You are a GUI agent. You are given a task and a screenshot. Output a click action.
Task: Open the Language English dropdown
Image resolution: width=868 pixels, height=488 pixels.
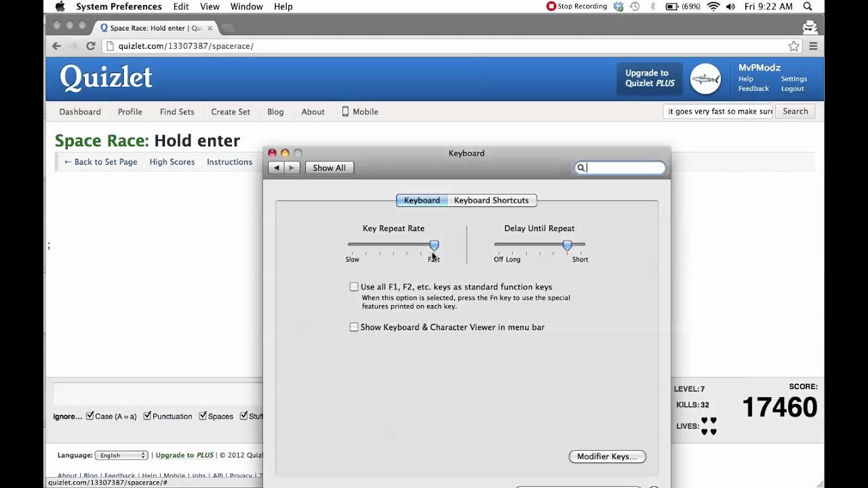tap(121, 455)
